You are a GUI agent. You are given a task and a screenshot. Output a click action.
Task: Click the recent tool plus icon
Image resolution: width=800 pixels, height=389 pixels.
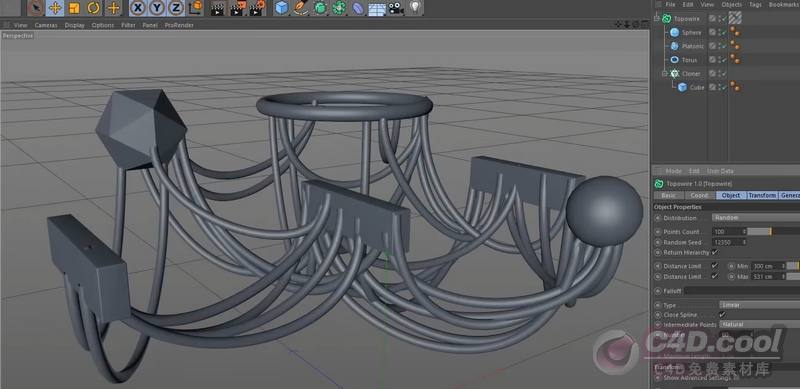click(x=113, y=8)
